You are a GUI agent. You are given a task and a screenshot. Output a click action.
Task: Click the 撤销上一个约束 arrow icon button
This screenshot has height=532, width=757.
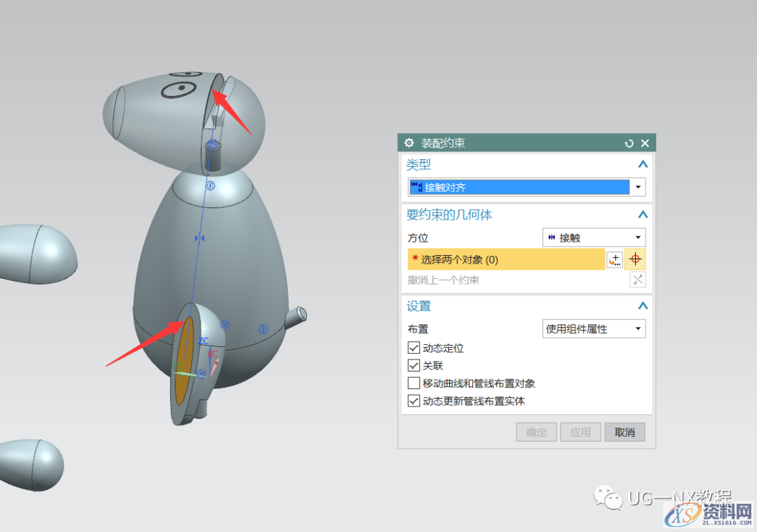(637, 280)
